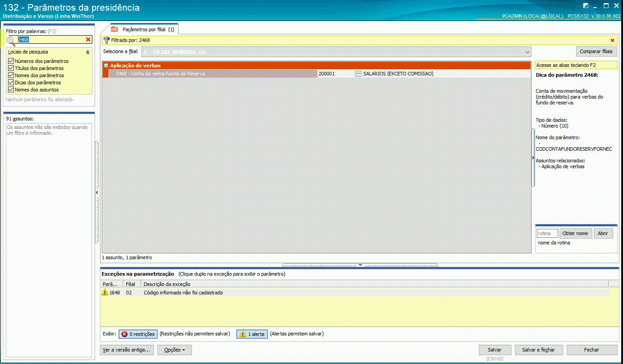This screenshot has height=364, width=623.
Task: Click Obter nome button
Action: pos(575,233)
